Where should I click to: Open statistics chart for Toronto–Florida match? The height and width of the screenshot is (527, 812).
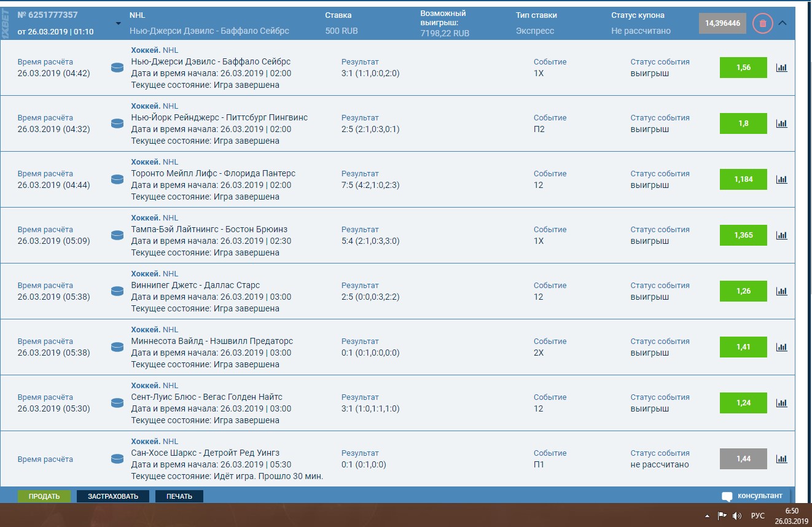point(781,179)
